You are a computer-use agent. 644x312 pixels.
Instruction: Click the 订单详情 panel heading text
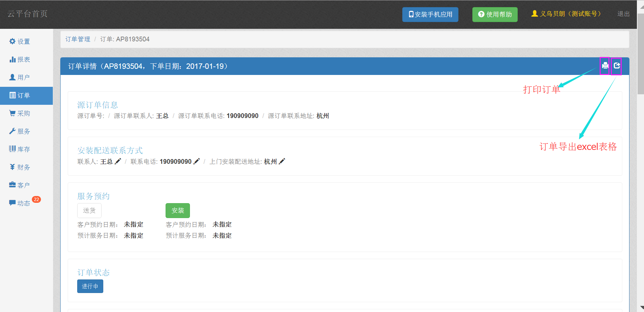tap(149, 66)
